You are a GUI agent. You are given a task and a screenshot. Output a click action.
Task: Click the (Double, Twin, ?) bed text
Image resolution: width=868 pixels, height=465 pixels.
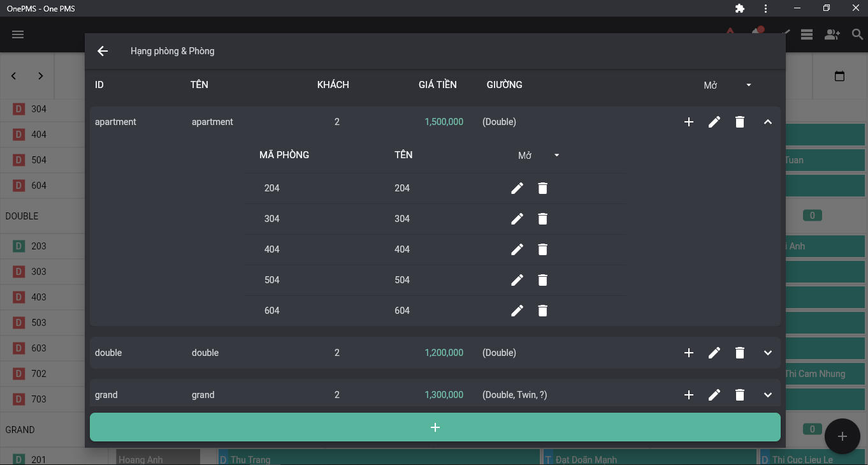click(515, 395)
